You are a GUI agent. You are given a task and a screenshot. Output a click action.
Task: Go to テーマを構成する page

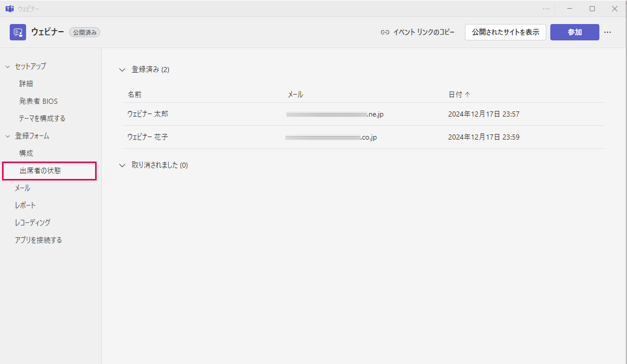pos(42,118)
